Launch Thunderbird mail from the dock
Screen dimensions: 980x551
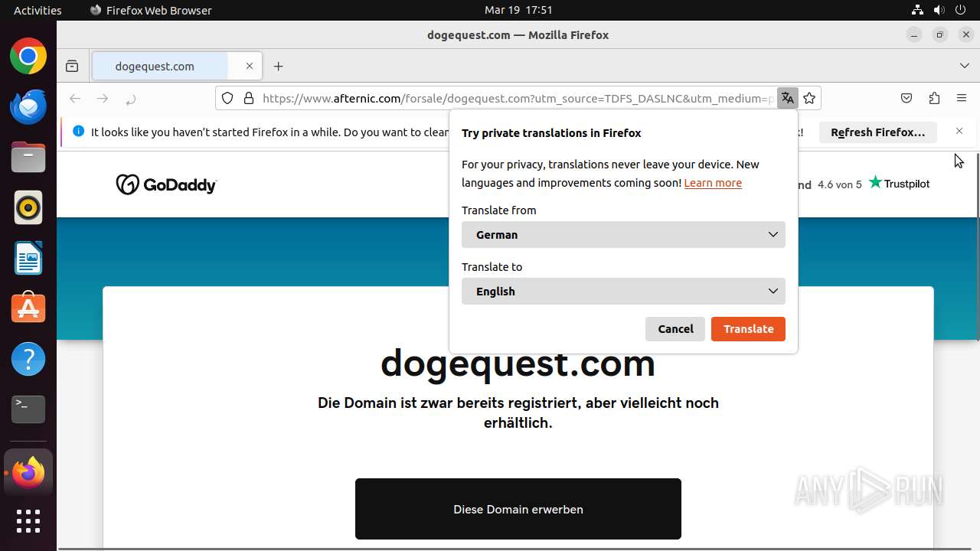tap(28, 107)
